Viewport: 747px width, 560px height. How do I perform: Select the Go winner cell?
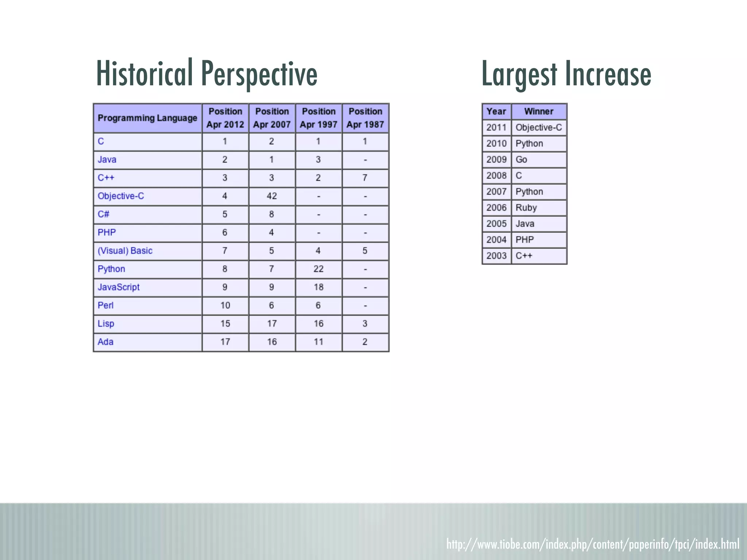tap(539, 160)
